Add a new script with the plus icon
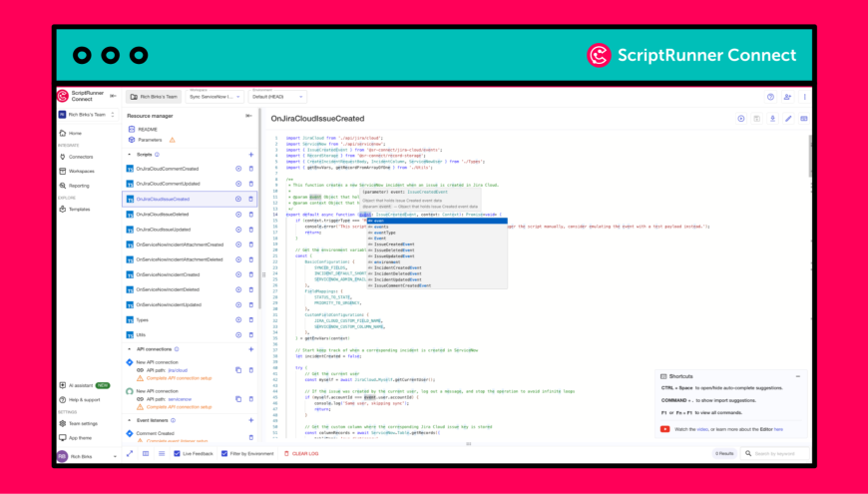Screen dimensions: 868x494 click(x=250, y=155)
